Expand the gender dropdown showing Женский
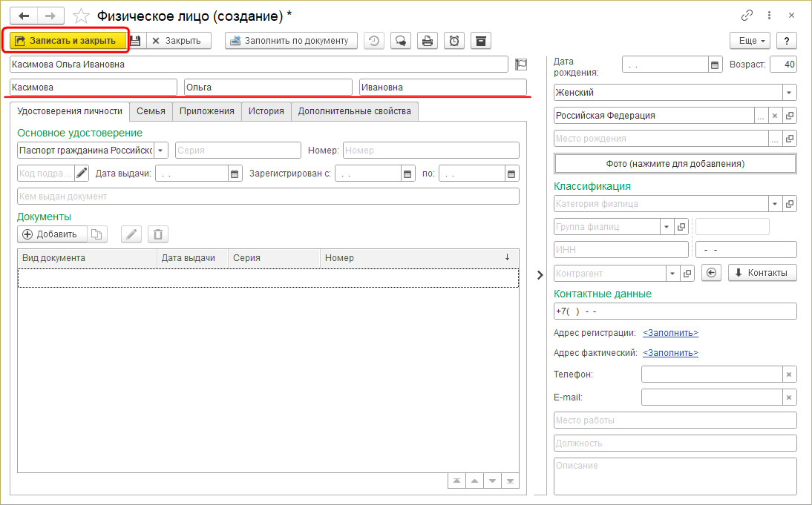 789,93
